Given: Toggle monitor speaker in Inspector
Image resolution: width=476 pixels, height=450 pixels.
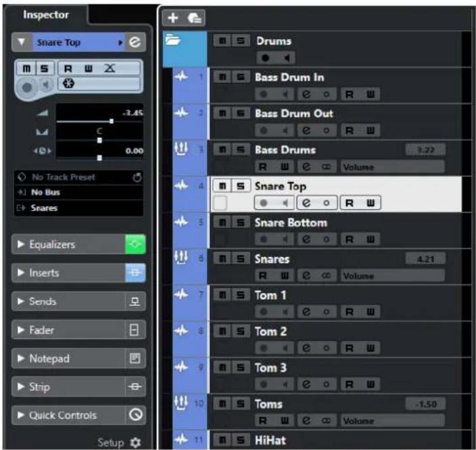Looking at the screenshot, I should coord(46,85).
